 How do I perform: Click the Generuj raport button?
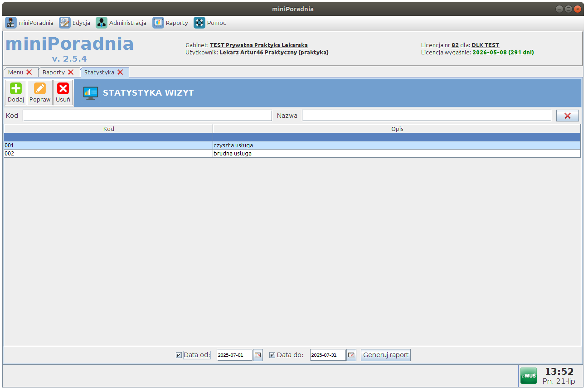386,355
